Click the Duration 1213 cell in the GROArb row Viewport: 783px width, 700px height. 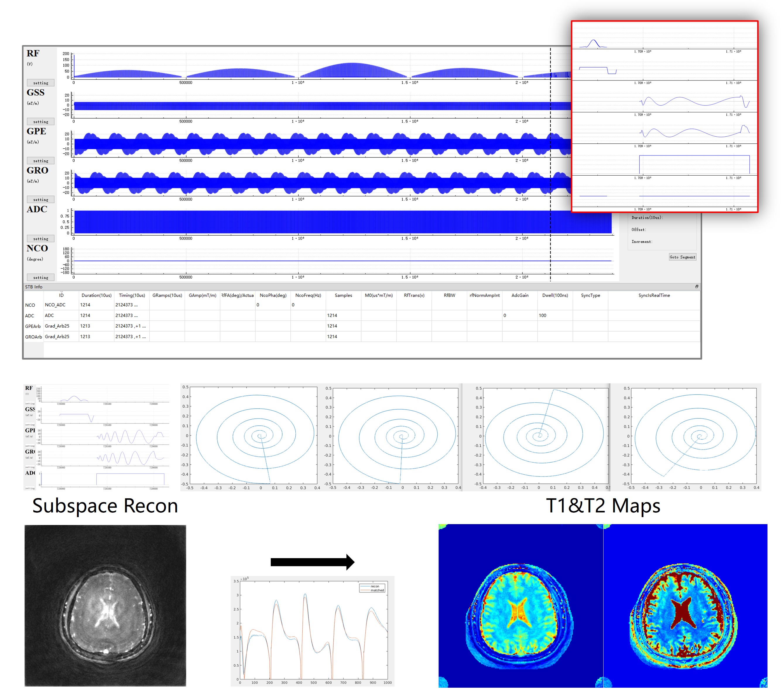click(x=97, y=337)
